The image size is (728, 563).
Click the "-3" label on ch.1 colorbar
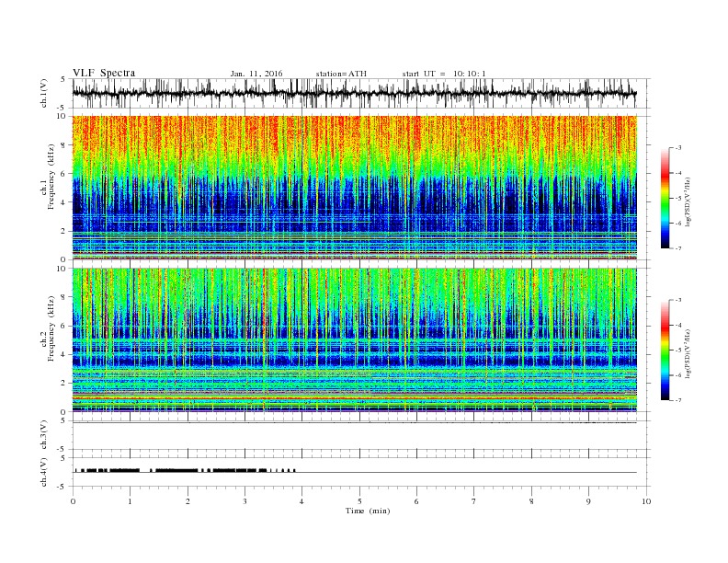[x=678, y=148]
